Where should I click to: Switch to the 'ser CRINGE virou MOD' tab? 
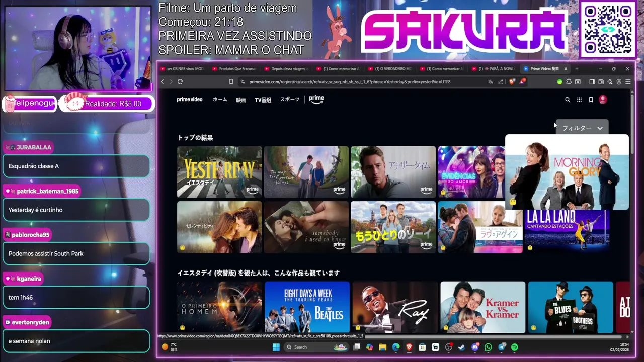coord(182,69)
